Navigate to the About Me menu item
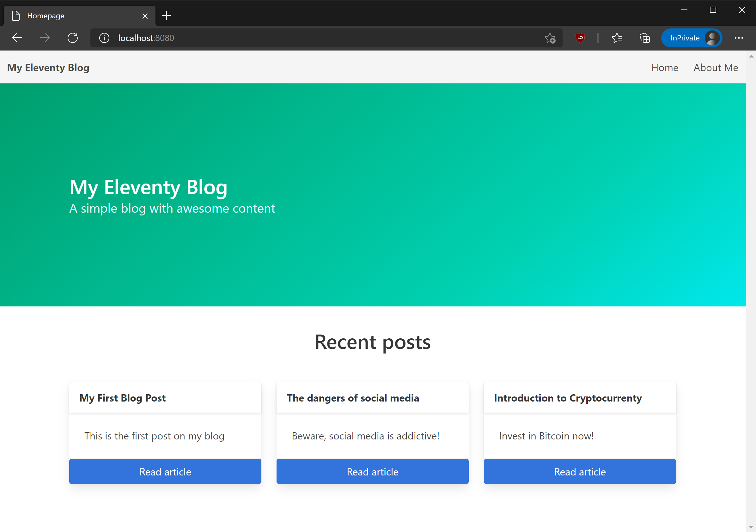The width and height of the screenshot is (756, 532). pyautogui.click(x=715, y=67)
